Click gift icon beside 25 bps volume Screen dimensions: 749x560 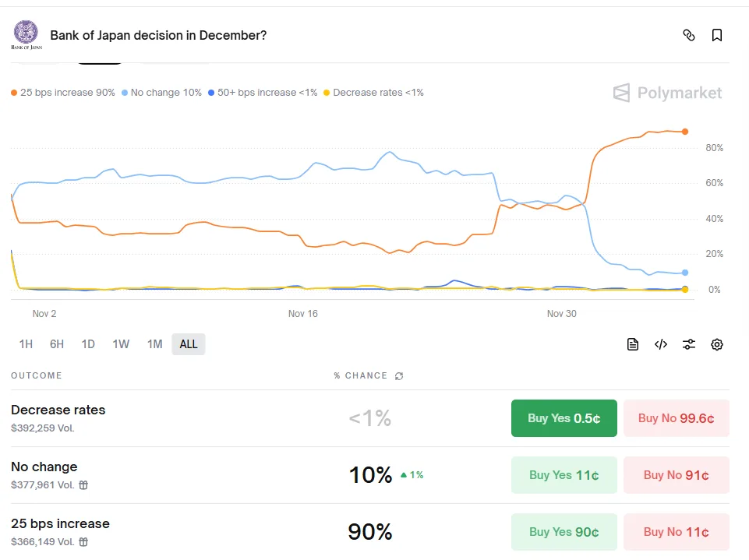click(83, 541)
